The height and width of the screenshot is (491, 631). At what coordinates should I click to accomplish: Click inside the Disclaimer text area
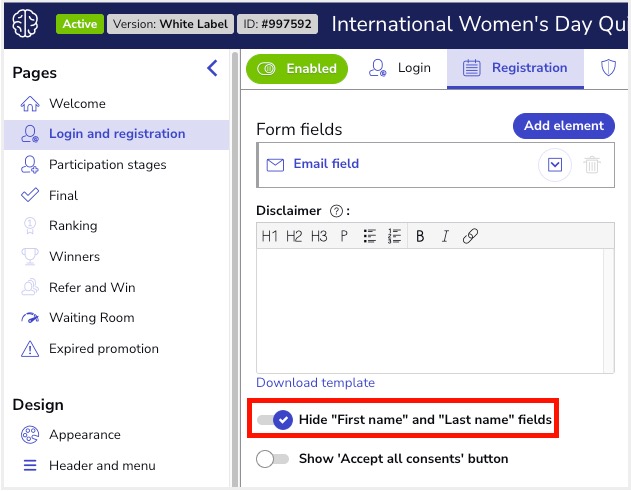click(430, 311)
